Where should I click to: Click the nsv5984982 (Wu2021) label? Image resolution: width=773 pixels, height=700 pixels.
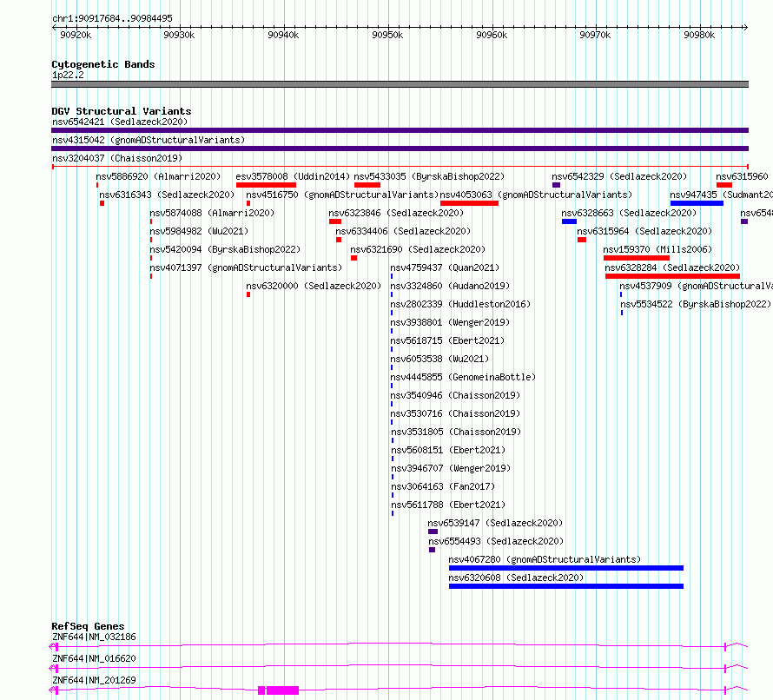point(199,231)
